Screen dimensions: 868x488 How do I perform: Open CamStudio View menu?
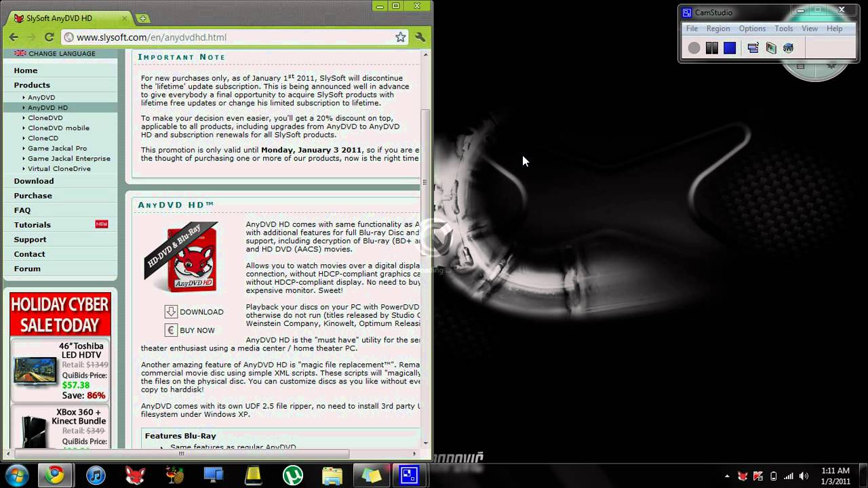810,28
